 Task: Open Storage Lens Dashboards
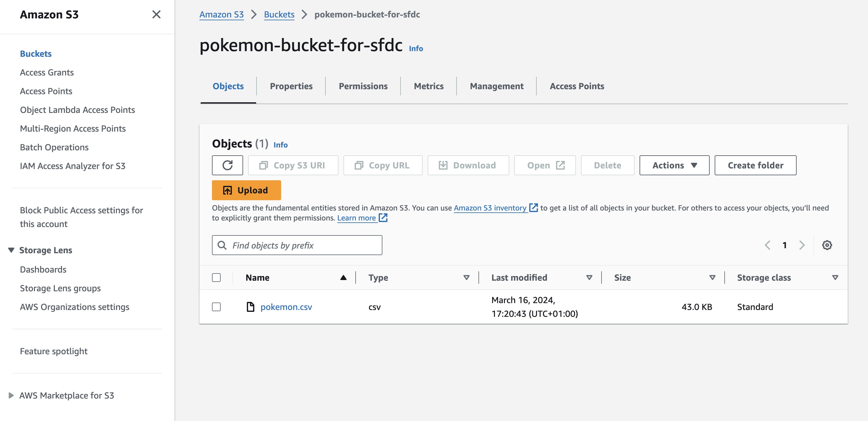point(43,269)
